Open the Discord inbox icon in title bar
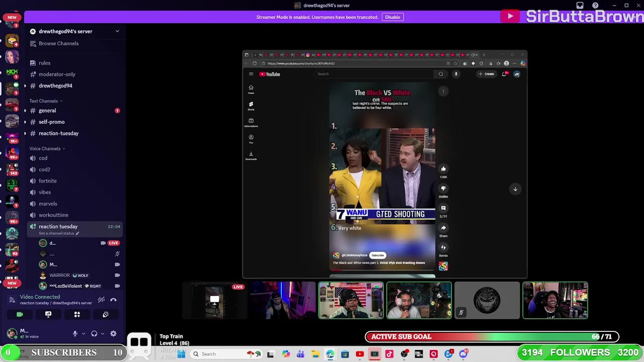Image resolution: width=644 pixels, height=362 pixels. point(580,6)
